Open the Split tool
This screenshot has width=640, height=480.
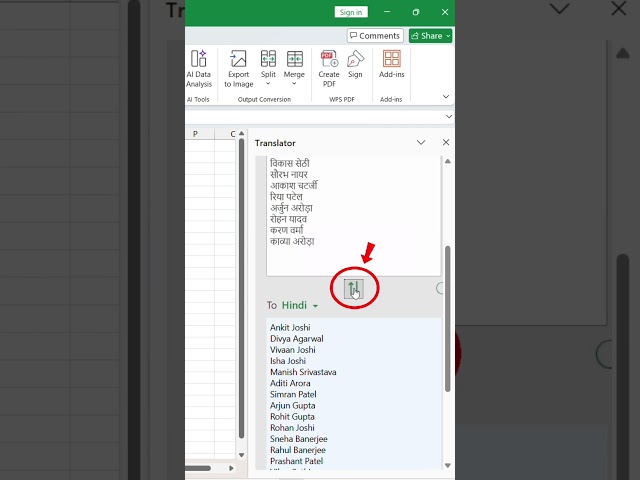tap(268, 68)
